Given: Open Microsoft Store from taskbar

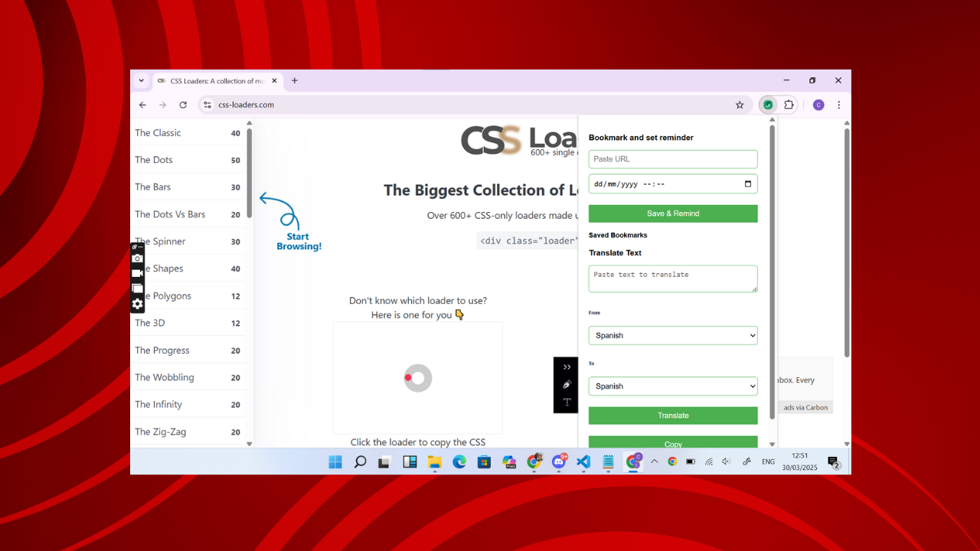Looking at the screenshot, I should (x=484, y=461).
